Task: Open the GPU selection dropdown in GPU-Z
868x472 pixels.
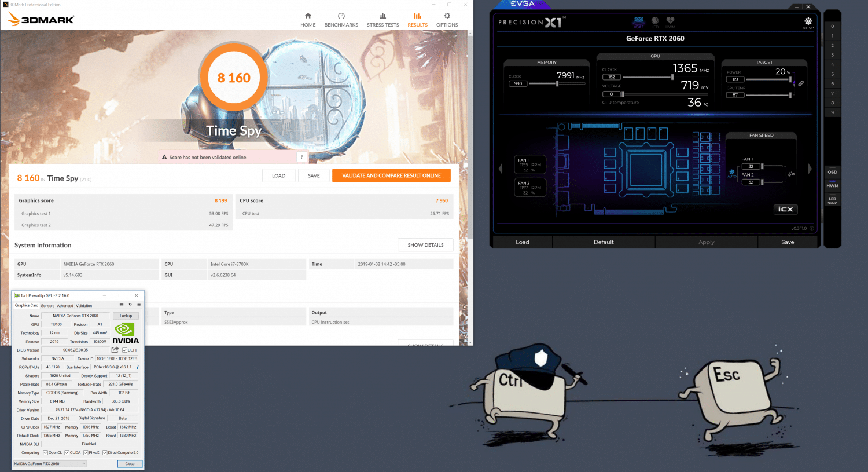Action: pyautogui.click(x=50, y=464)
